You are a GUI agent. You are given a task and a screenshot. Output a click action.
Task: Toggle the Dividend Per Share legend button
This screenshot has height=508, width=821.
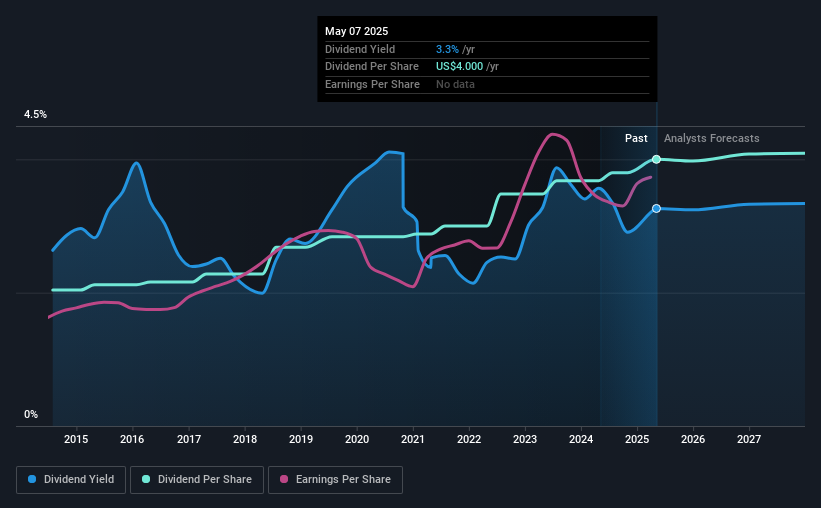(197, 479)
